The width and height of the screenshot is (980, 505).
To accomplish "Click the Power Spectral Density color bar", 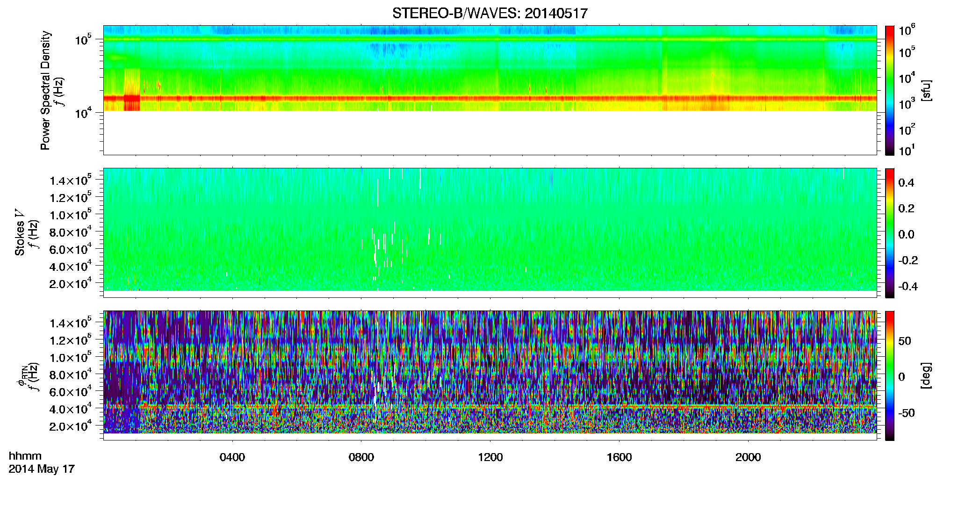I will pyautogui.click(x=890, y=90).
